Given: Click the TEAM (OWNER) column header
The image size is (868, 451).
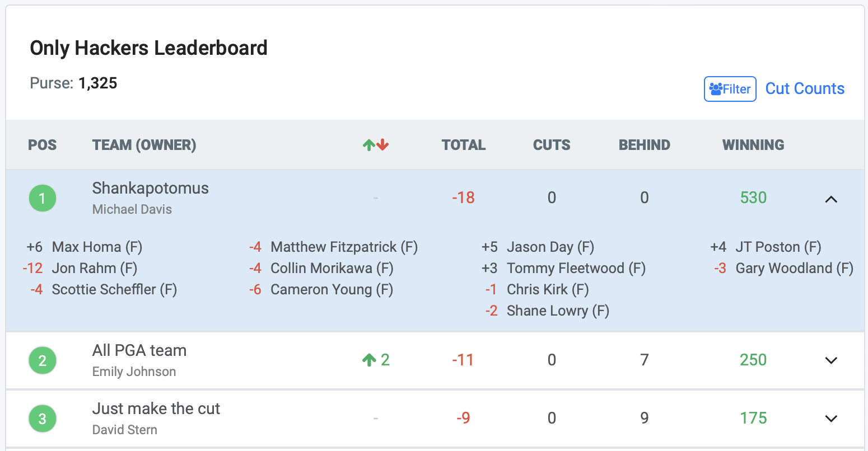Looking at the screenshot, I should coord(144,145).
